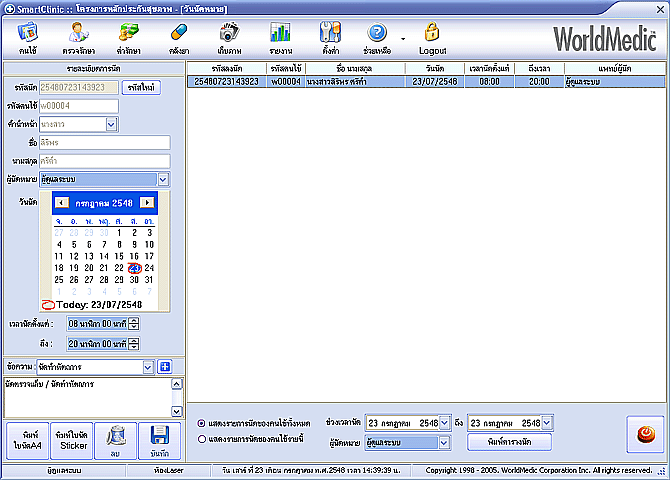Open the payment money icon in toolbar
Screen dimensions: 670x480
click(x=127, y=37)
